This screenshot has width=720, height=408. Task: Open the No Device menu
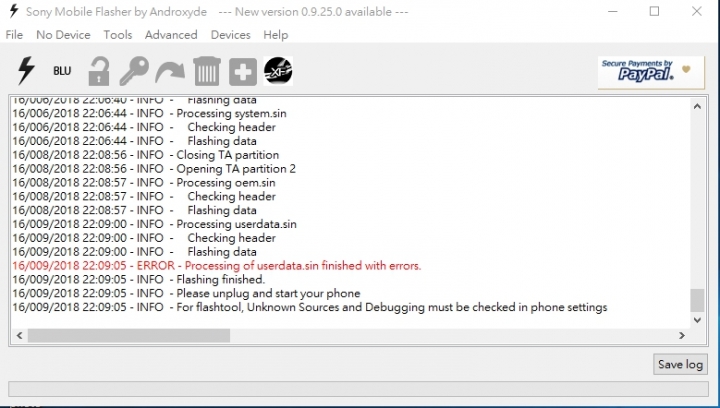[x=63, y=35]
